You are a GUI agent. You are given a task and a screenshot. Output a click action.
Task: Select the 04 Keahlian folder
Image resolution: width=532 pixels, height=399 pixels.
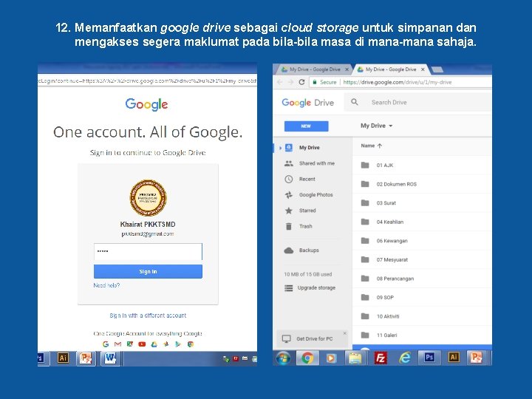[422, 222]
